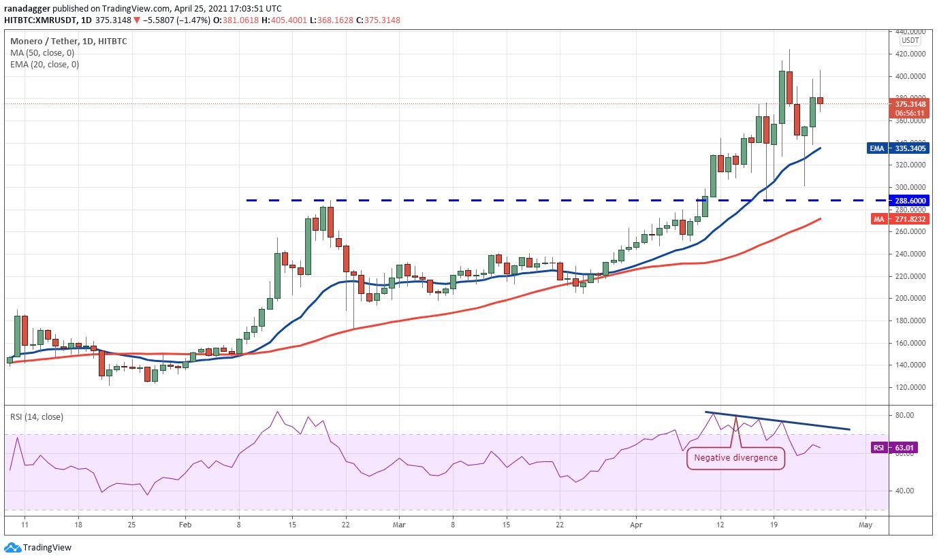Select the RSI (14, close) indicator legend

pos(37,417)
